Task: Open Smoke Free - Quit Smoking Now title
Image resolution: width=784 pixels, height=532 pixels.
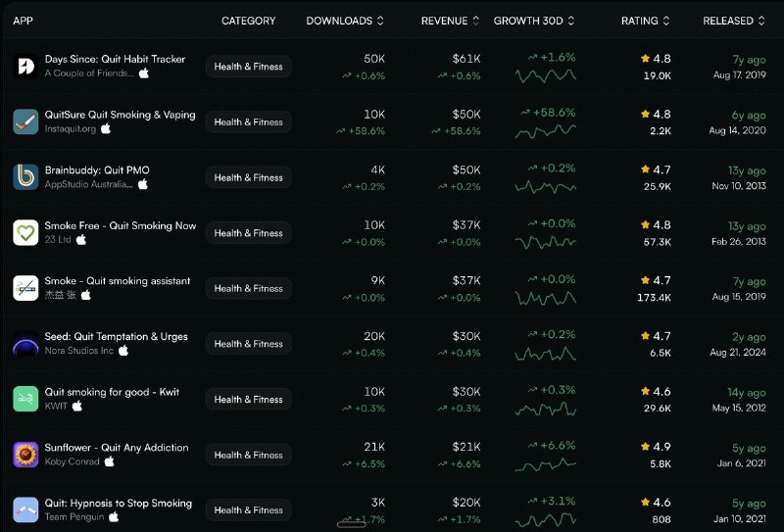Action: point(121,225)
